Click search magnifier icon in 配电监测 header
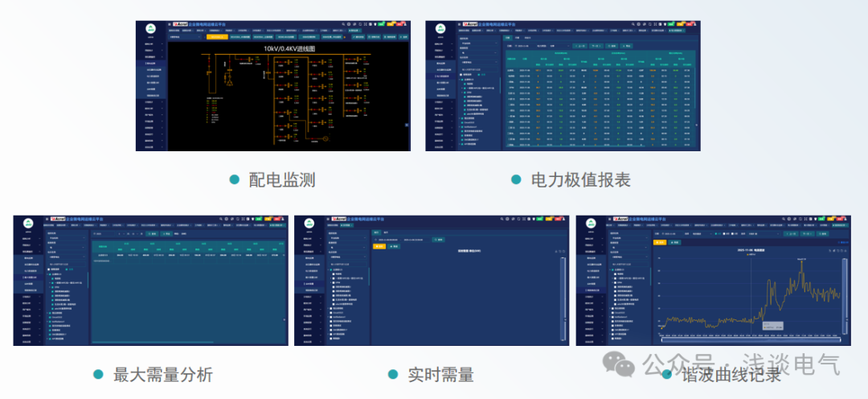 pyautogui.click(x=343, y=24)
